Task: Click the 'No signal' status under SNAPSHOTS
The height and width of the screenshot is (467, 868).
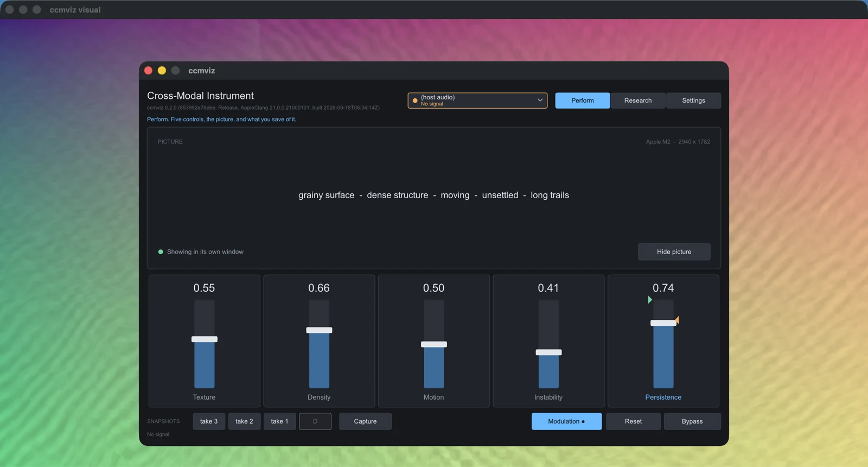Action: 158,434
